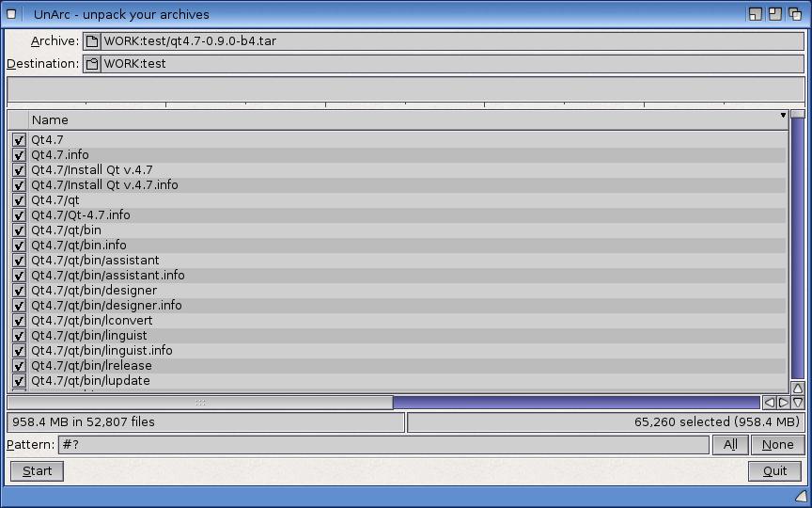Click the window resize gadget in the corner
The height and width of the screenshot is (508, 812).
pos(801,497)
